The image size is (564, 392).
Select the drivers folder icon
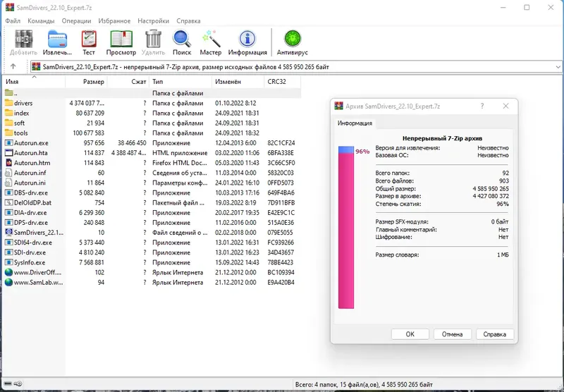pyautogui.click(x=8, y=103)
